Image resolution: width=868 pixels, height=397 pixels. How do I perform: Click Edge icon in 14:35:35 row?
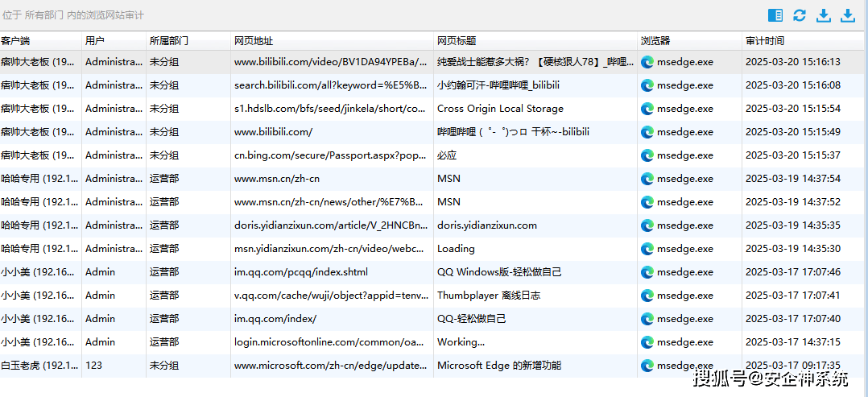tap(647, 225)
